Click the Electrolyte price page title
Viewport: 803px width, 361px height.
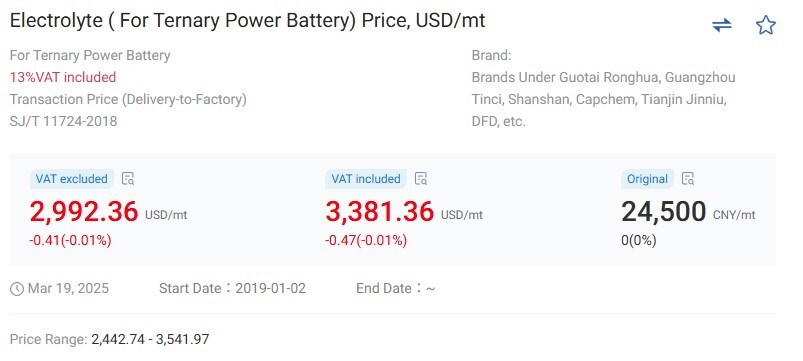pos(247,20)
